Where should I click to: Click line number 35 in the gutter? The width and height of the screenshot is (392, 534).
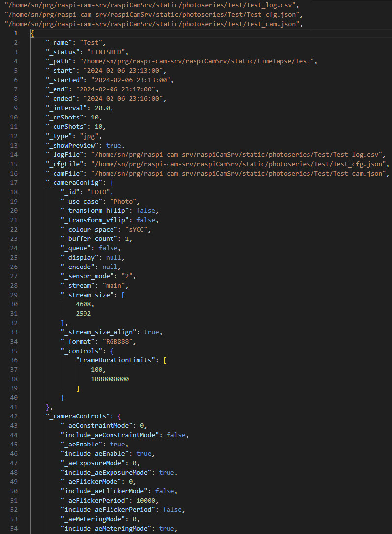[x=14, y=351]
